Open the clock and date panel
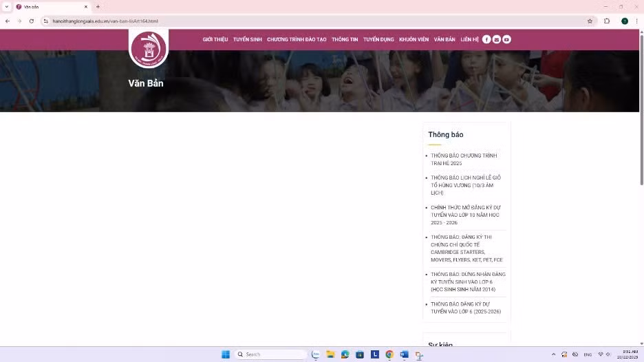The height and width of the screenshot is (362, 644). (627, 354)
